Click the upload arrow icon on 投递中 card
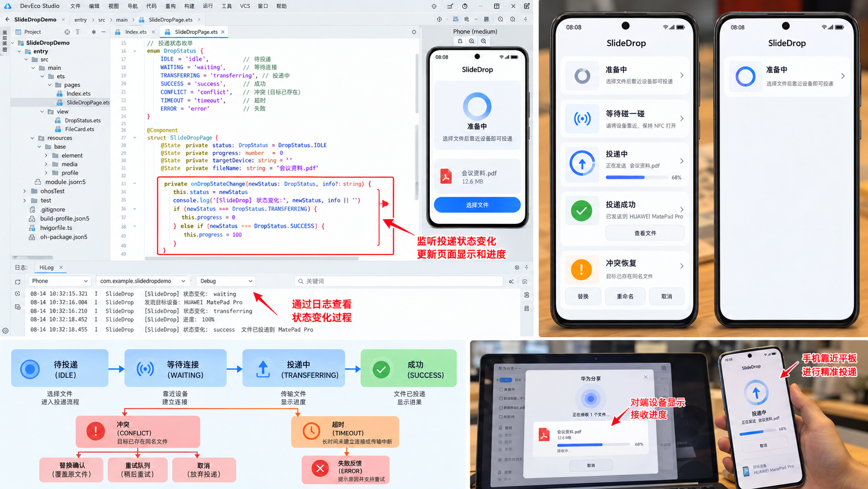Screen dimensions: 868x489 (582, 164)
